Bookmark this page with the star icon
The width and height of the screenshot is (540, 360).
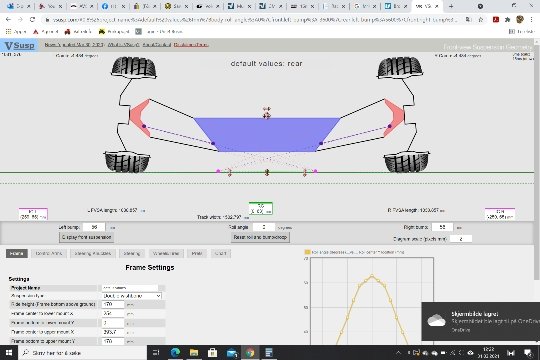point(481,20)
